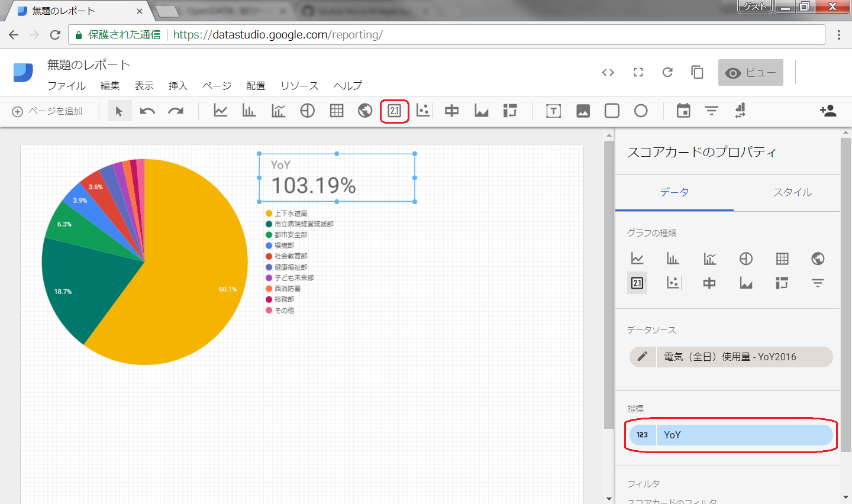Screen dimensions: 852x504
Task: Click legend entry 市立病院経営統括部
Action: point(299,224)
